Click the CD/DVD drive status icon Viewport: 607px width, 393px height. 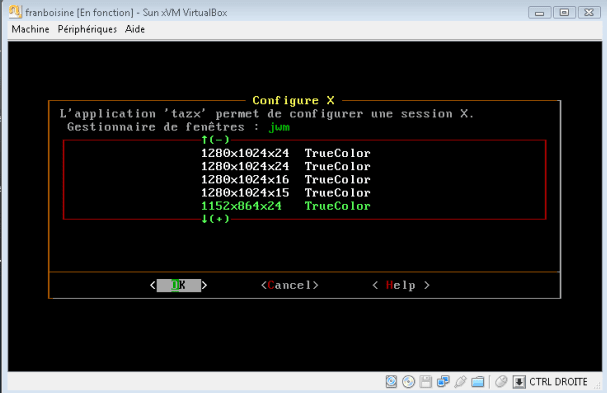coord(408,382)
